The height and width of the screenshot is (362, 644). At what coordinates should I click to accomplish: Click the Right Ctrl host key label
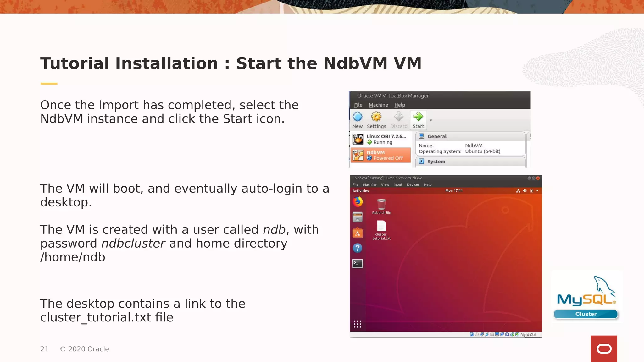[528, 335]
